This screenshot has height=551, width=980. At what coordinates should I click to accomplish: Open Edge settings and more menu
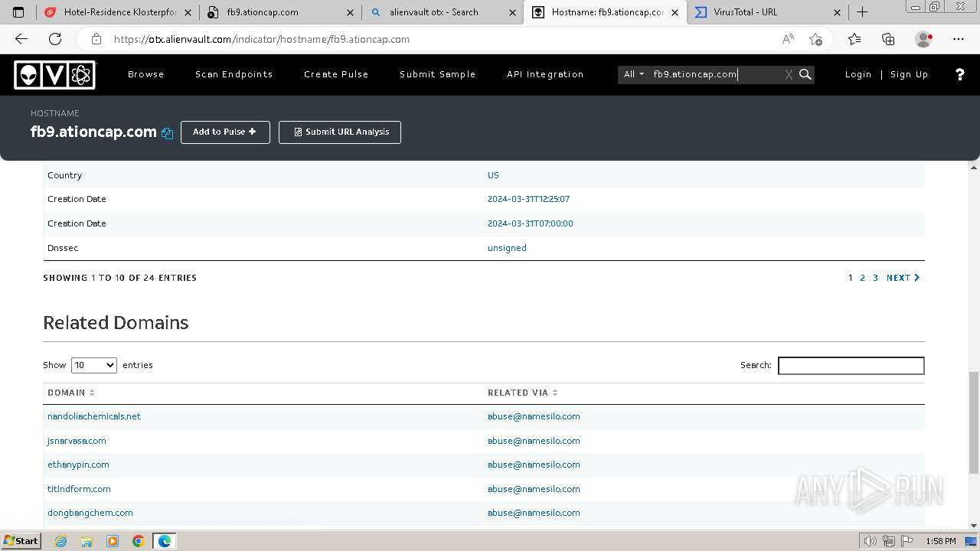pos(959,39)
